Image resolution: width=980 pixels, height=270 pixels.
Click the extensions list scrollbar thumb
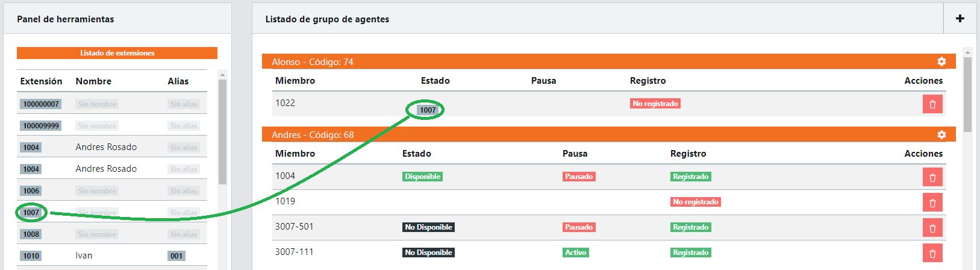pyautogui.click(x=222, y=133)
